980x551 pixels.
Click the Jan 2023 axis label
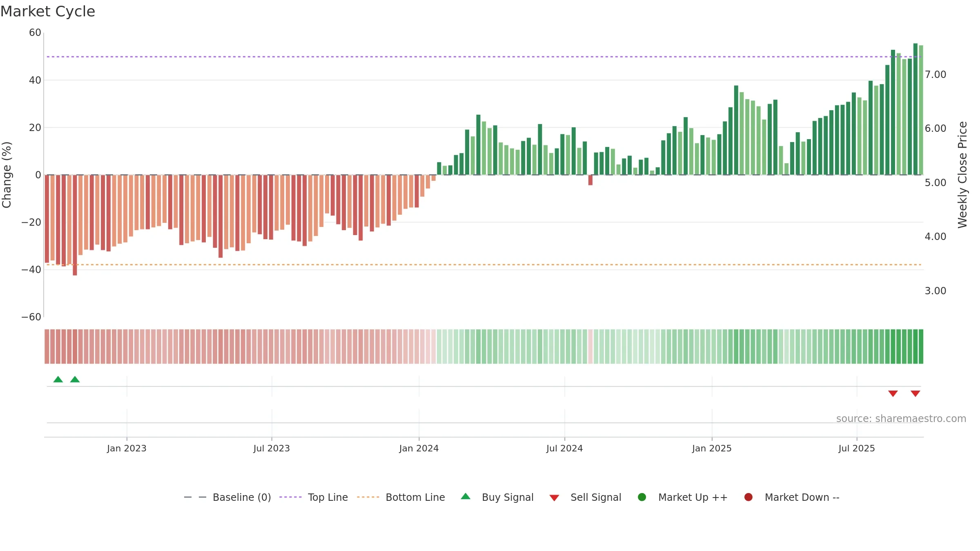click(127, 448)
